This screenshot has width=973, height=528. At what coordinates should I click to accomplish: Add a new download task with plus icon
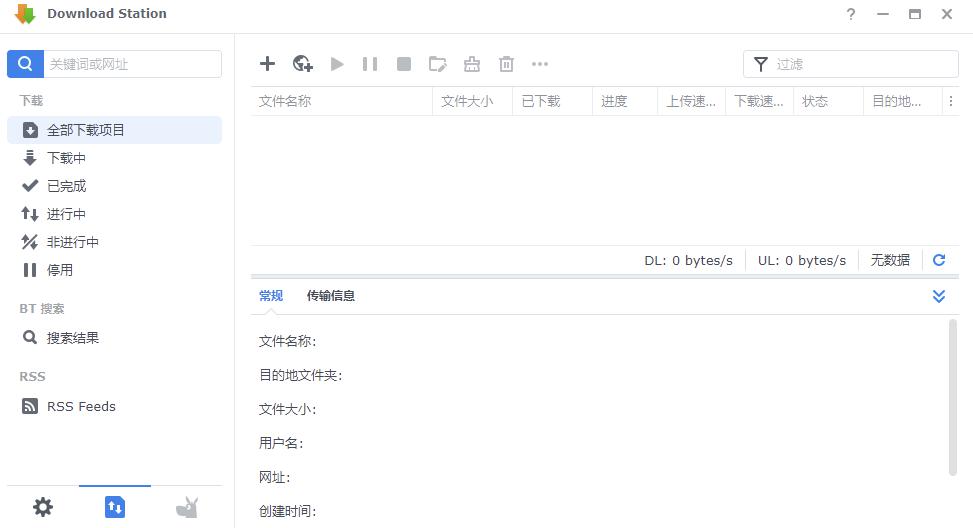click(267, 64)
